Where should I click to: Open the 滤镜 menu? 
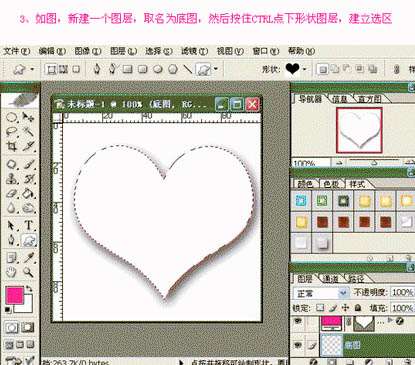tap(195, 51)
